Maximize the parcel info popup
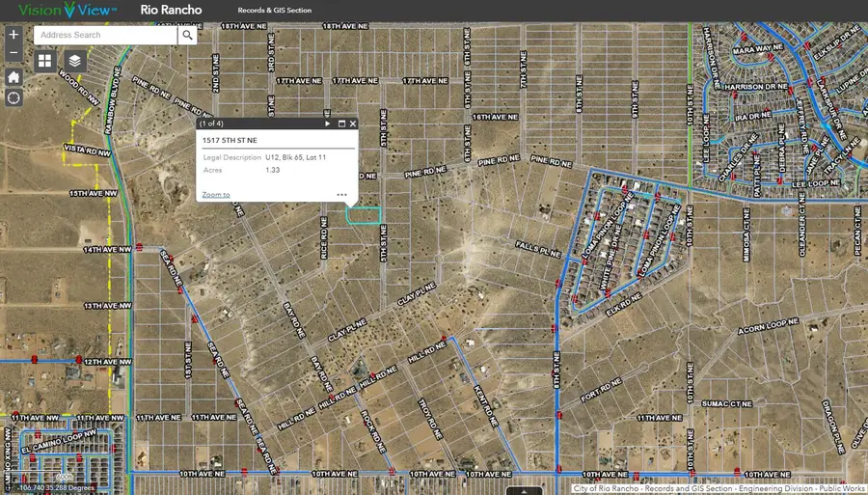 (x=341, y=124)
